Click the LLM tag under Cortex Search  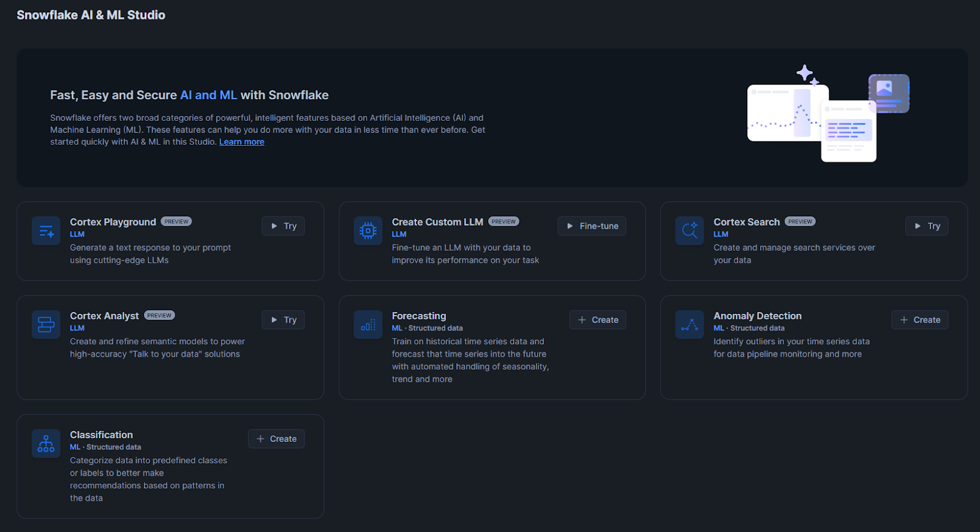pyautogui.click(x=721, y=234)
